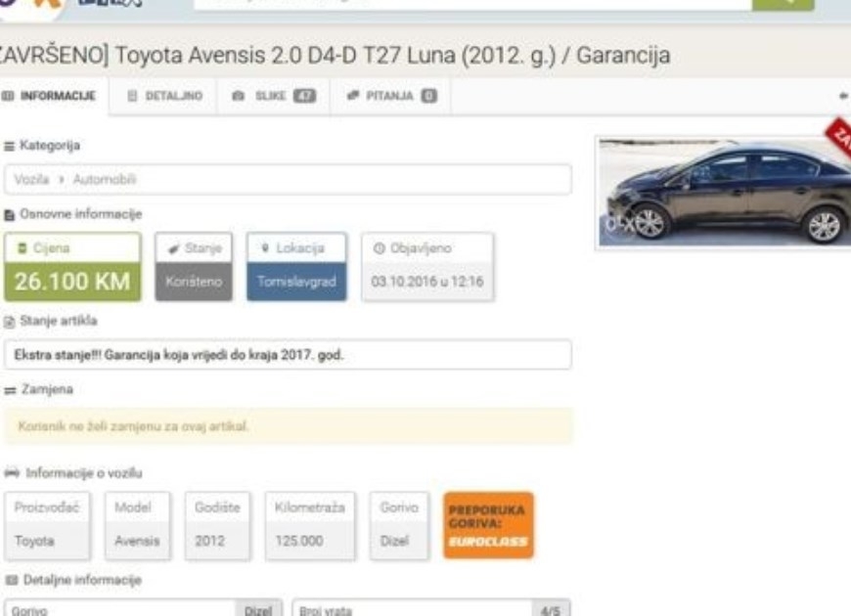The width and height of the screenshot is (851, 616).
Task: Click the clock icon next to Objavljeno
Action: (380, 248)
